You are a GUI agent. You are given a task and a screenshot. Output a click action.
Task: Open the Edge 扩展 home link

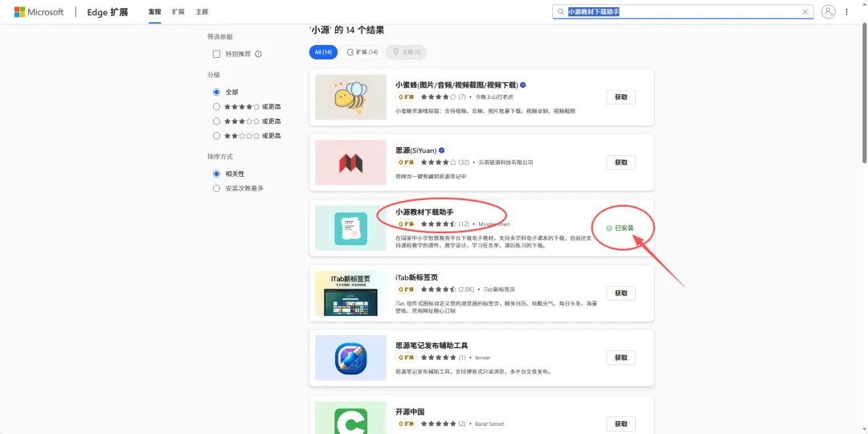click(108, 12)
